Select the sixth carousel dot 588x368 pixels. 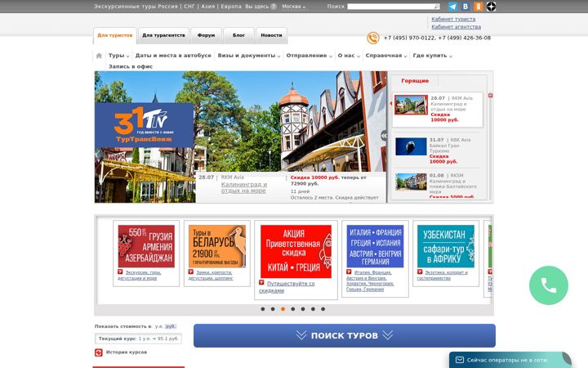point(313,309)
